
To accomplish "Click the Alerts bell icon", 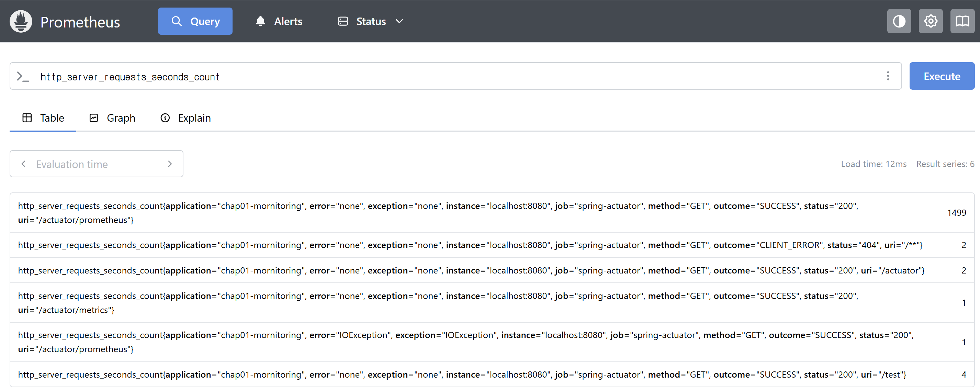I will pyautogui.click(x=260, y=21).
